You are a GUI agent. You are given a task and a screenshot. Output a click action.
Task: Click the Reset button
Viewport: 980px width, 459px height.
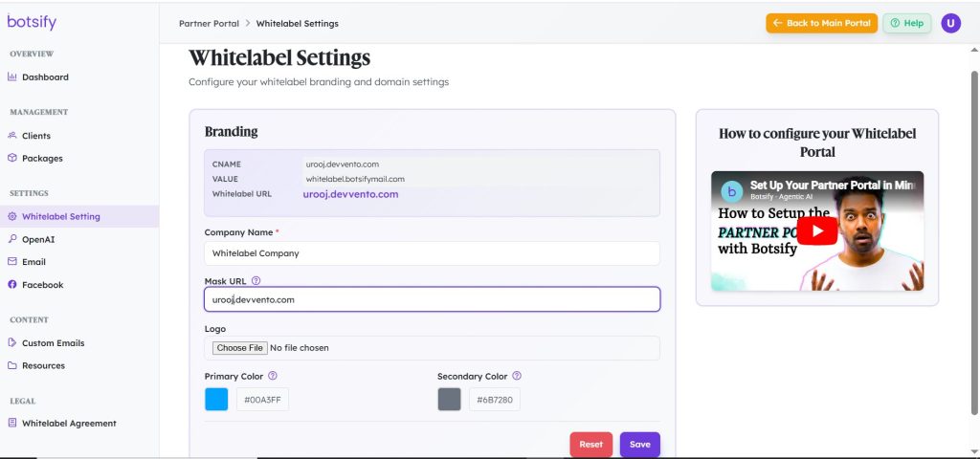click(590, 444)
